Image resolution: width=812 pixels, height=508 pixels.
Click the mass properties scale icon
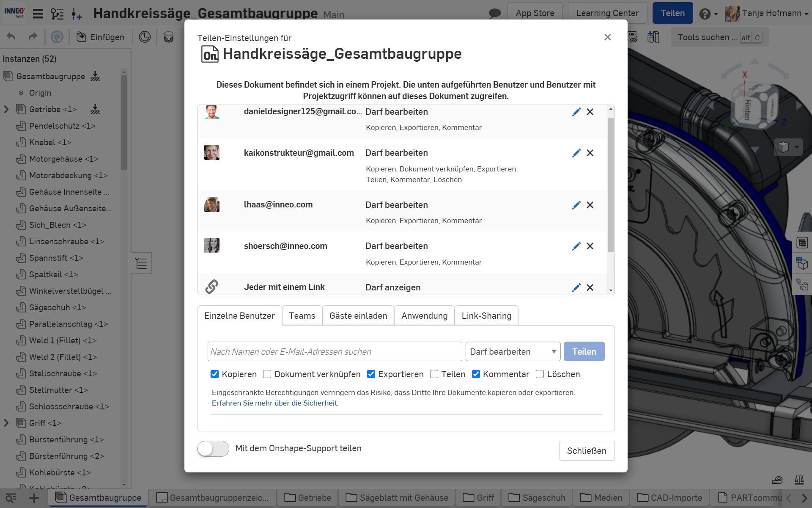click(x=799, y=480)
